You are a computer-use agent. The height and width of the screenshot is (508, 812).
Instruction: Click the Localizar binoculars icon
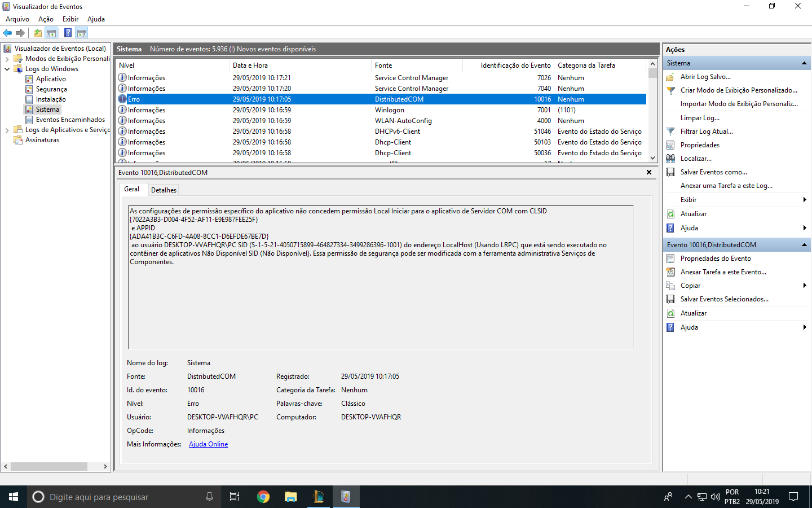670,159
